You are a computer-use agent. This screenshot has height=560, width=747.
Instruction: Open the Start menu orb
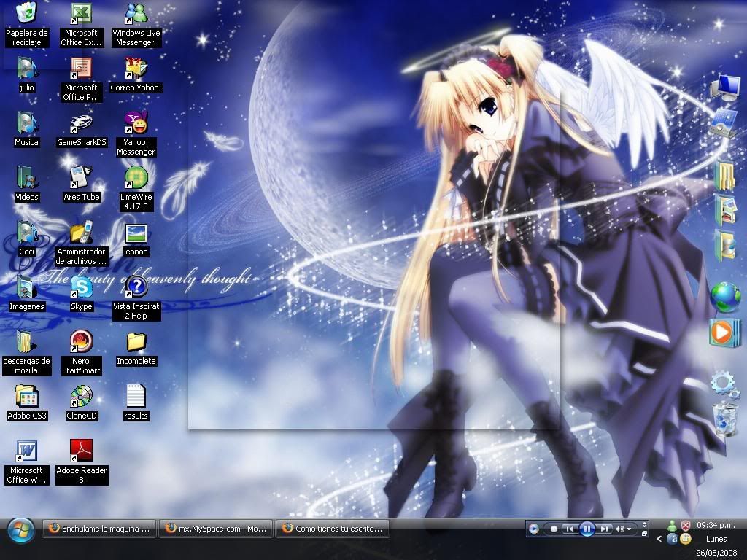point(20,531)
